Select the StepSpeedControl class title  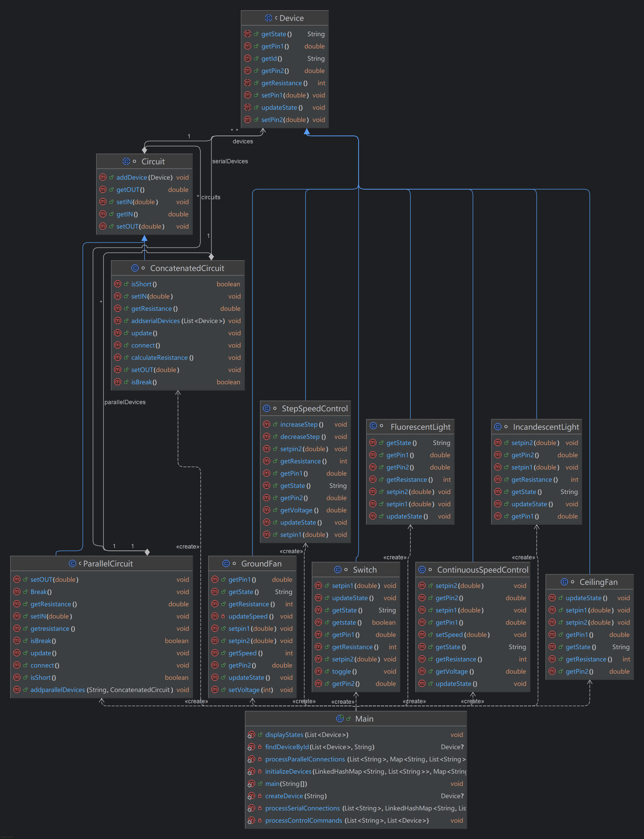[315, 409]
